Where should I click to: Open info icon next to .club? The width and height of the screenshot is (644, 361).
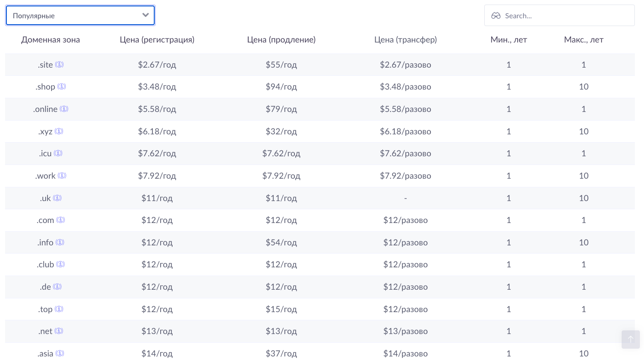pos(61,264)
